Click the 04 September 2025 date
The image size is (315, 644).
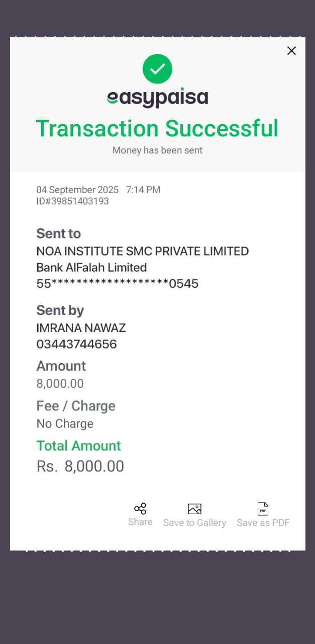(x=77, y=190)
